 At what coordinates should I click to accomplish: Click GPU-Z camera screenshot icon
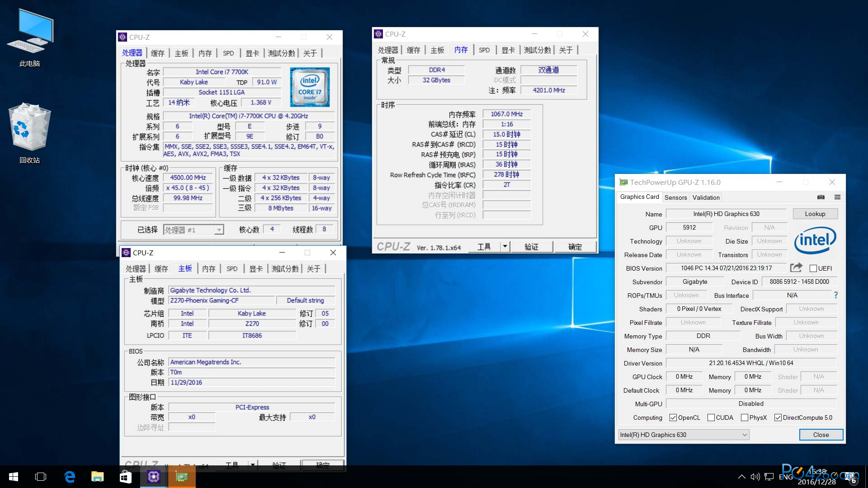pyautogui.click(x=821, y=197)
